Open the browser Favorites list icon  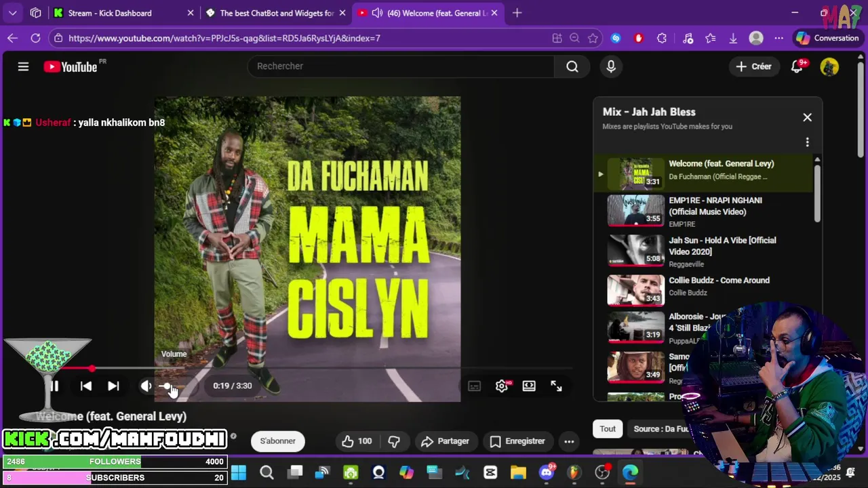coord(711,38)
